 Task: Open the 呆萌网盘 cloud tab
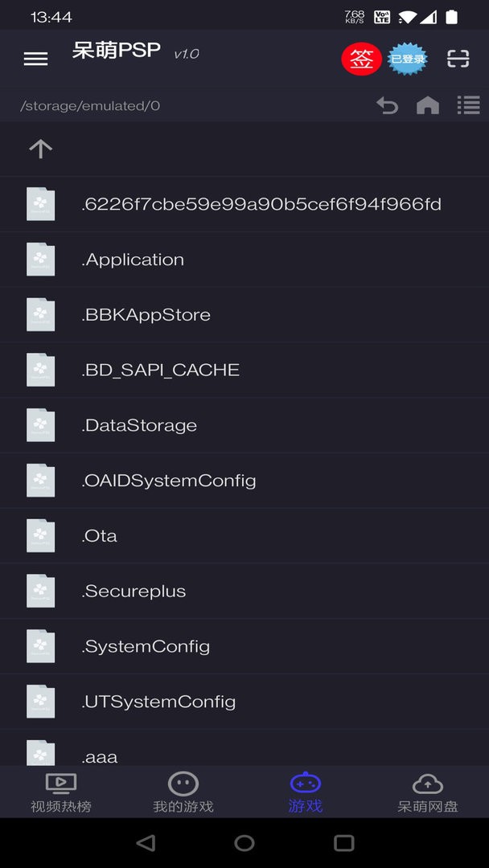[x=428, y=792]
